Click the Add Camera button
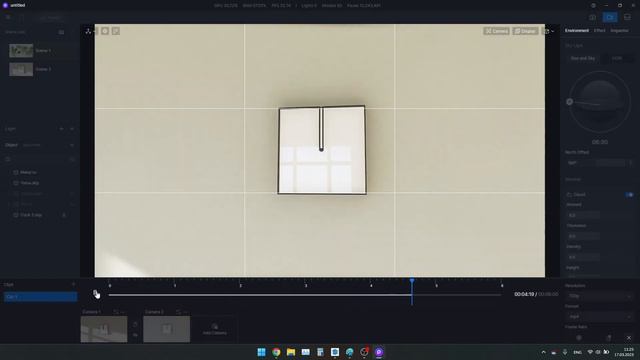This screenshot has height=360, width=640. pos(215,329)
